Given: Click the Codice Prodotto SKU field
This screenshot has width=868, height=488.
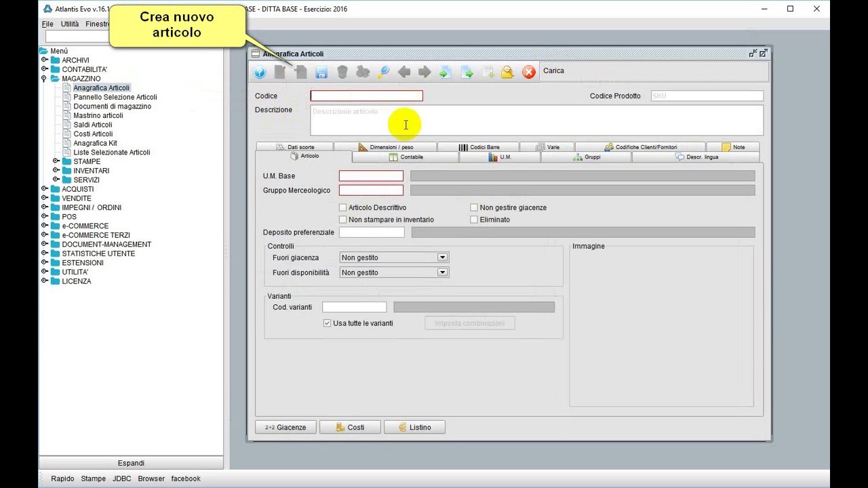Looking at the screenshot, I should 707,96.
